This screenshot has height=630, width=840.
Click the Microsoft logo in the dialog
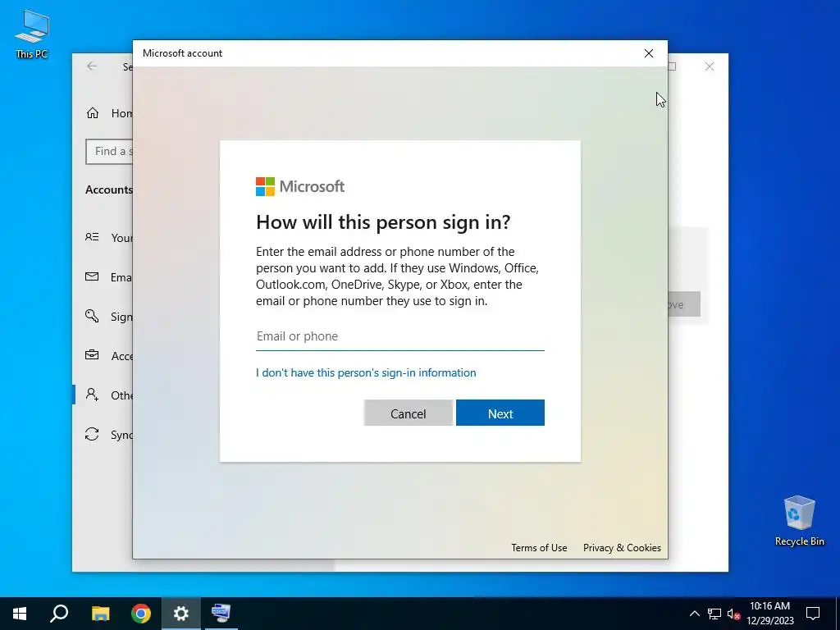[x=300, y=186]
